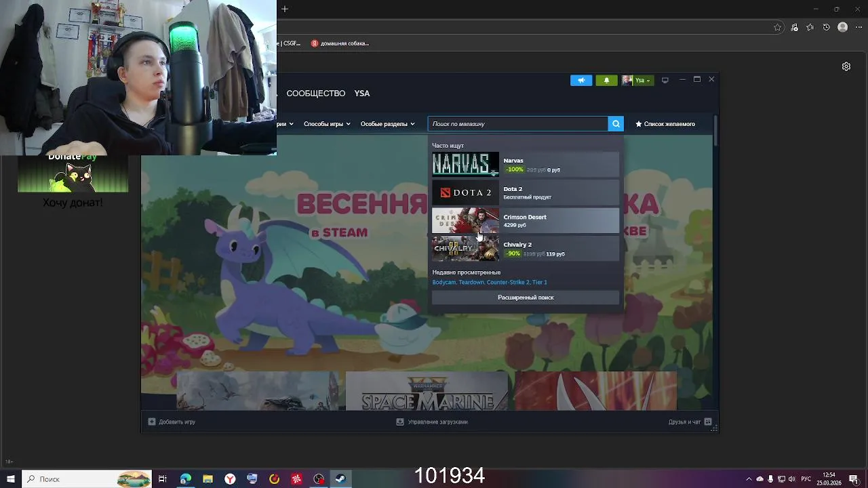Open new browser tab with plus icon

[285, 9]
